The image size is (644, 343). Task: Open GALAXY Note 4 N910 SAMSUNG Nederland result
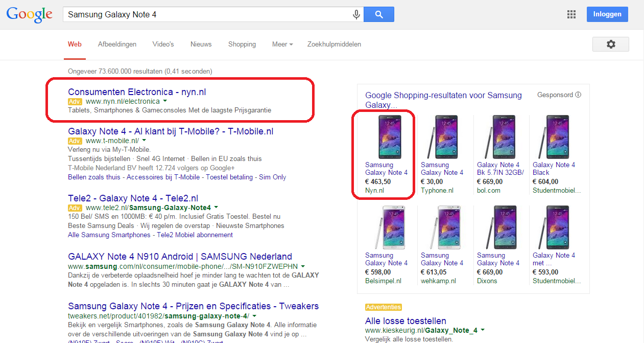[180, 257]
